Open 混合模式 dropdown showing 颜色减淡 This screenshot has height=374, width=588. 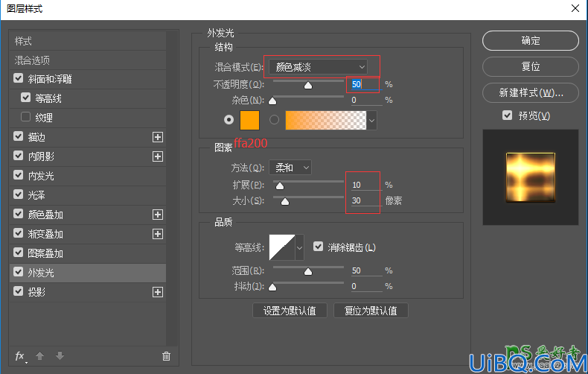click(x=318, y=67)
